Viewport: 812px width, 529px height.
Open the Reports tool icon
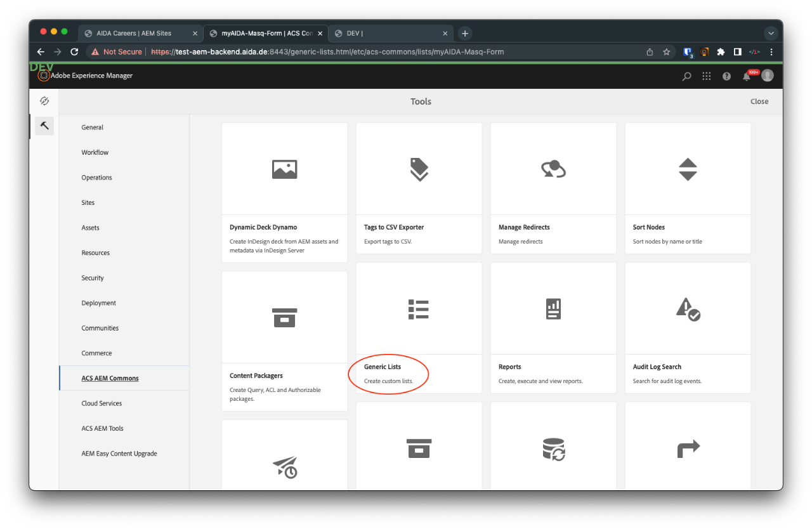(553, 309)
